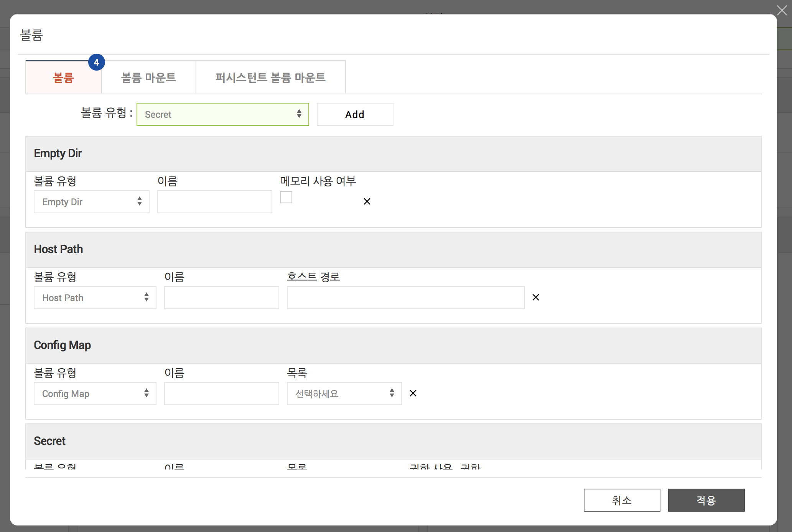The image size is (792, 532).
Task: Toggle the 메모리 사용 여부 checkbox
Action: [x=286, y=197]
